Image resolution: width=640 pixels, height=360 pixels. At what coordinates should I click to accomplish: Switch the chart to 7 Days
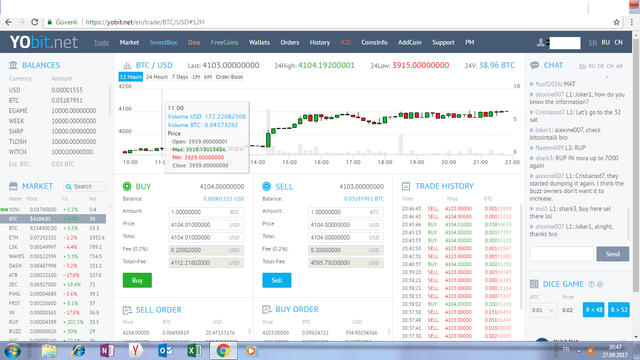[x=180, y=77]
